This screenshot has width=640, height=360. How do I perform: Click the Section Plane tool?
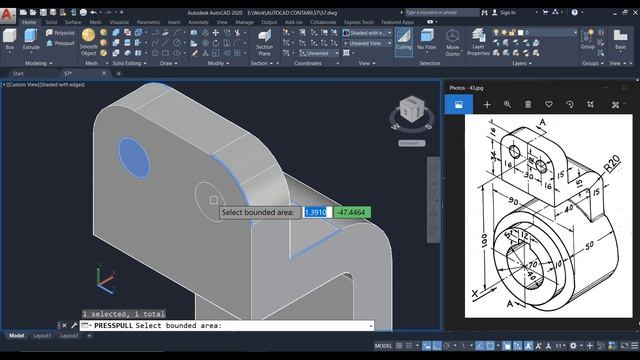264,42
